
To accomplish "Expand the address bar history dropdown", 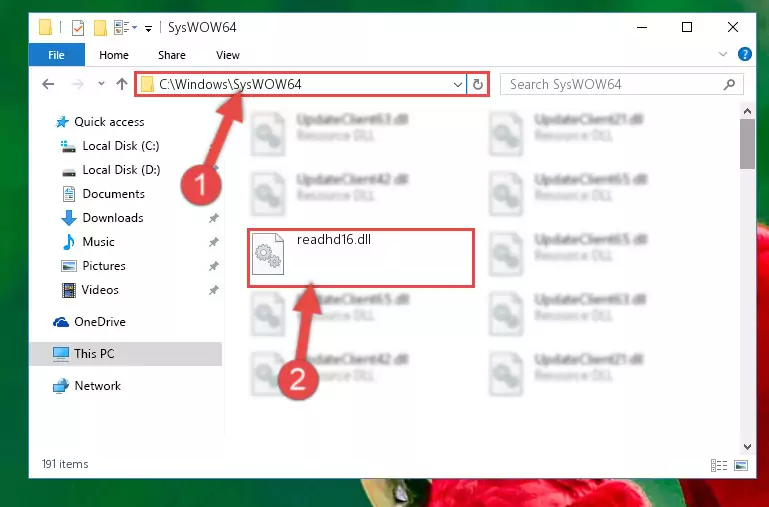I will point(458,85).
